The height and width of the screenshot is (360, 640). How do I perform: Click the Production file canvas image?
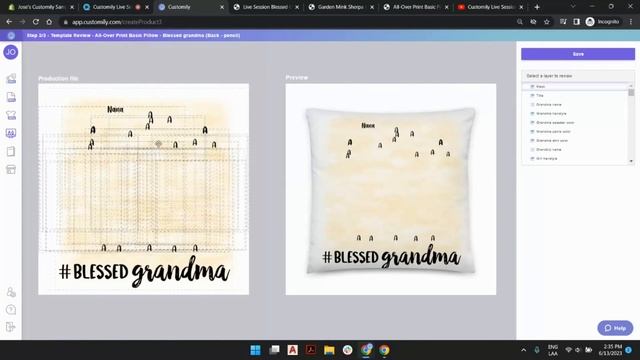pyautogui.click(x=144, y=189)
